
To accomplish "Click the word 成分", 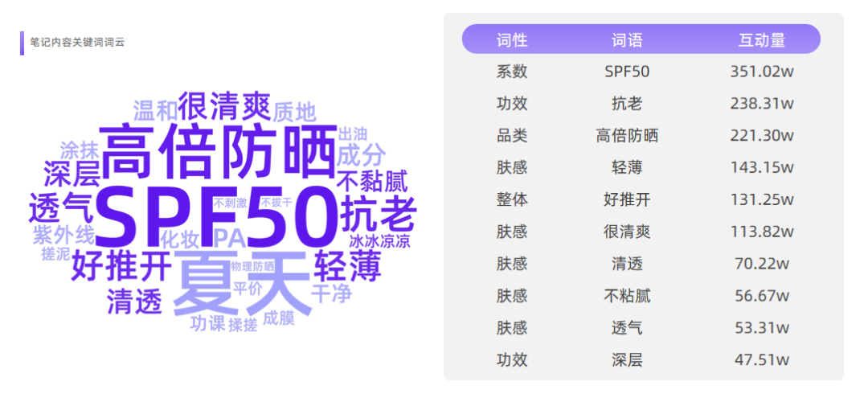I will point(362,155).
